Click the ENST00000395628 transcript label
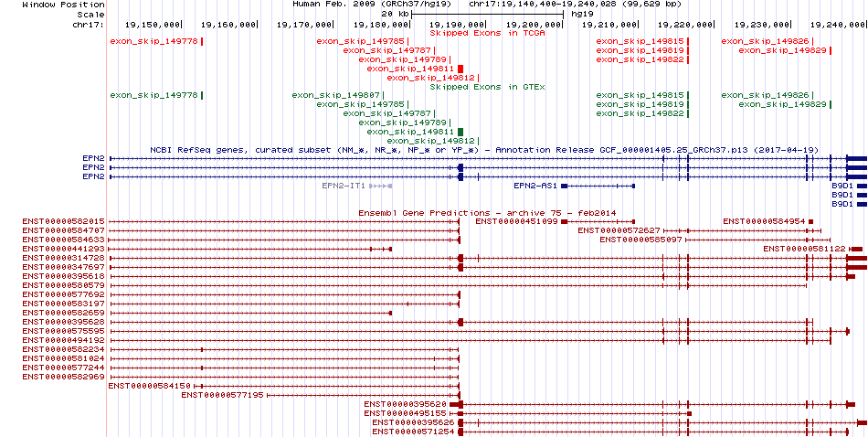This screenshot has width=868, height=437. coord(64,322)
